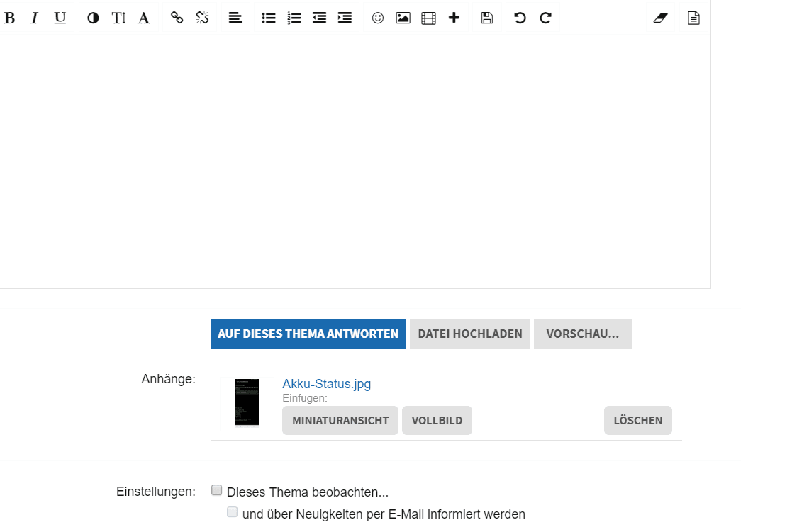Tick the E-Mail notification checkbox
Screen dimensions: 809x532
tap(232, 512)
